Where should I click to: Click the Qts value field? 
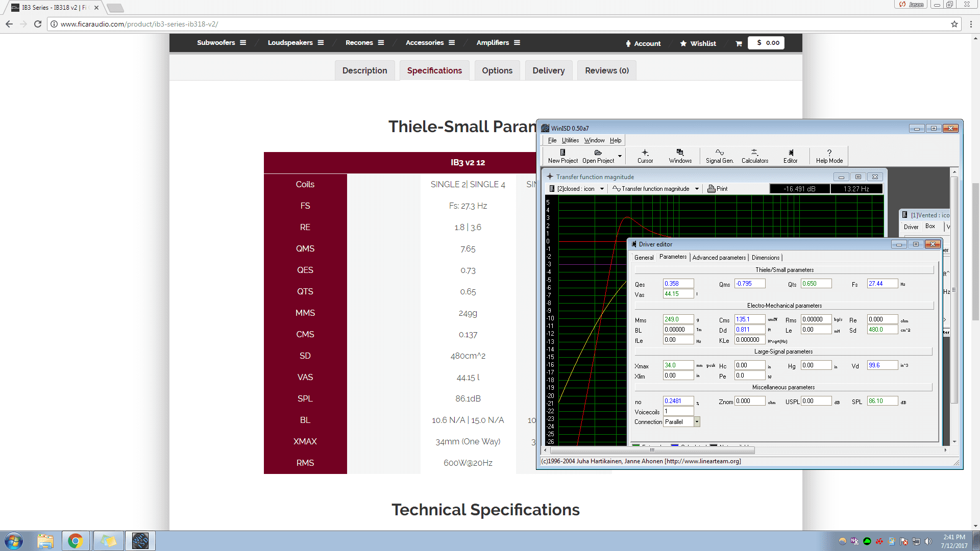click(816, 284)
